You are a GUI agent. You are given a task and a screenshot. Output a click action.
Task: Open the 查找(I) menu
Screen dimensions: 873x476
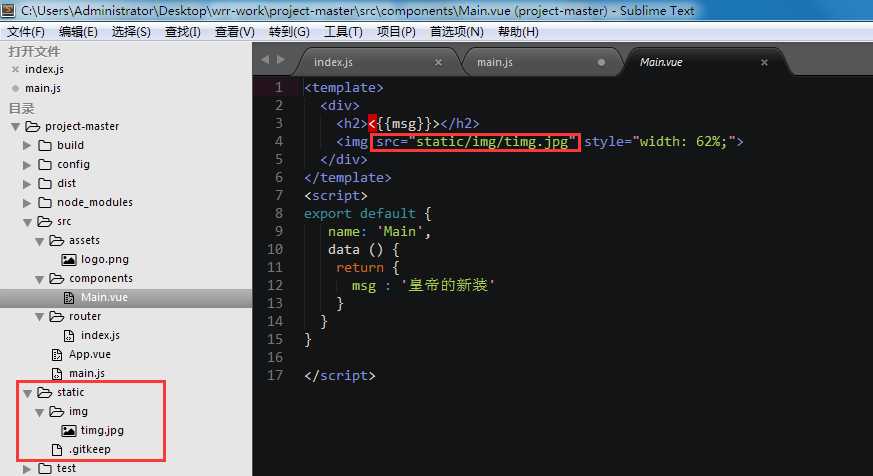point(183,32)
